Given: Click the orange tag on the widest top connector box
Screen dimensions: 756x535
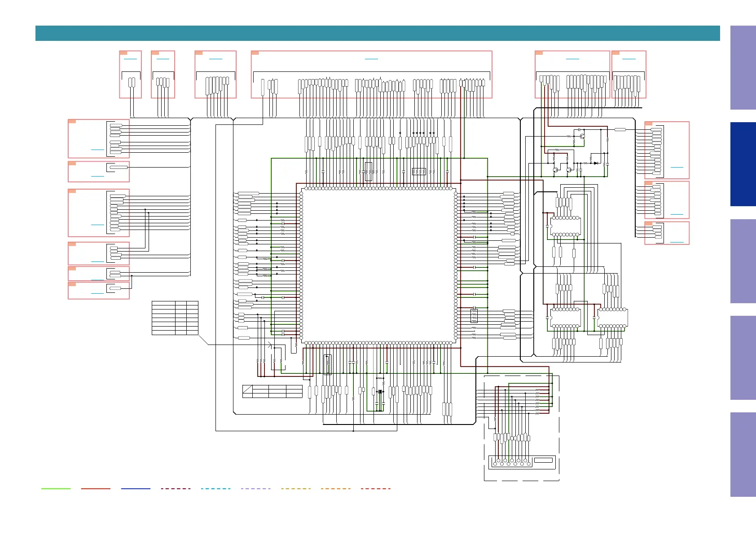Looking at the screenshot, I should [255, 53].
